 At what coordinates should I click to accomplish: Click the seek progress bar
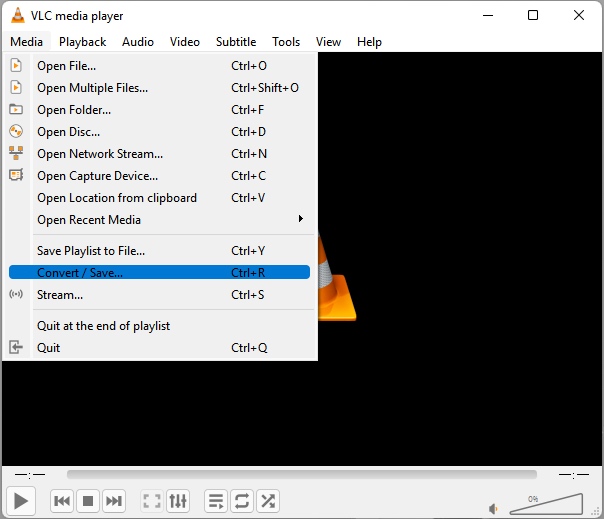[x=301, y=475]
